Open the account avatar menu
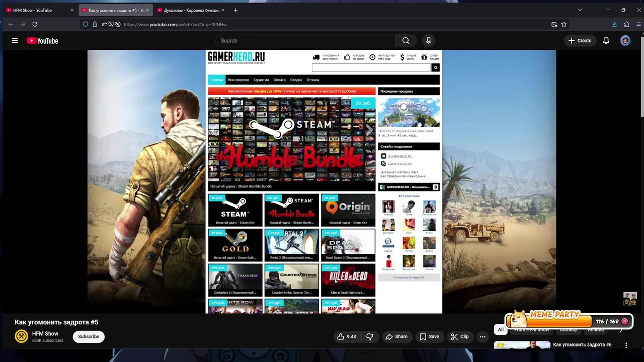 (x=625, y=41)
